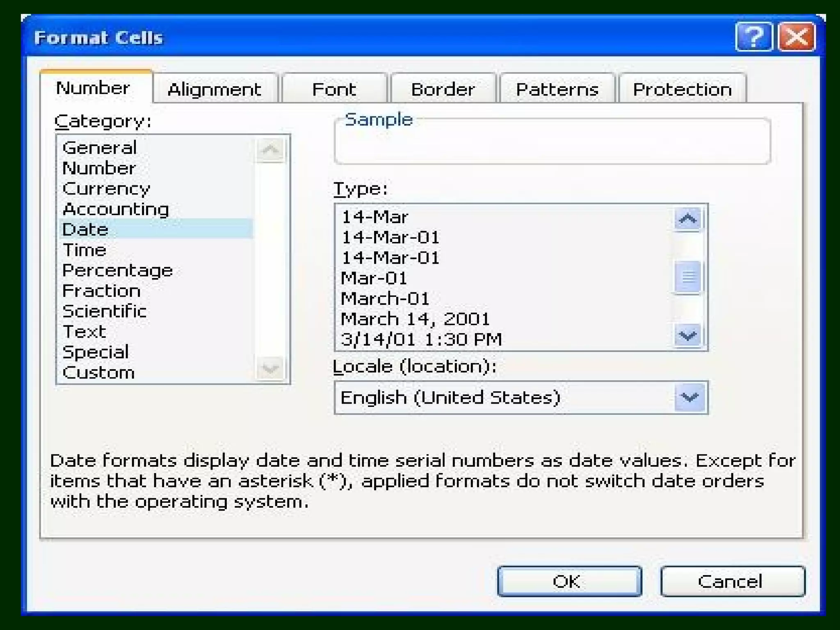Click Type list scroll up arrow
Image resolution: width=840 pixels, height=630 pixels.
(x=688, y=219)
